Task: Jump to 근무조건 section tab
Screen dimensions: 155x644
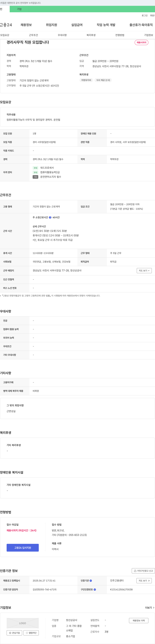Action: pyautogui.click(x=33, y=35)
